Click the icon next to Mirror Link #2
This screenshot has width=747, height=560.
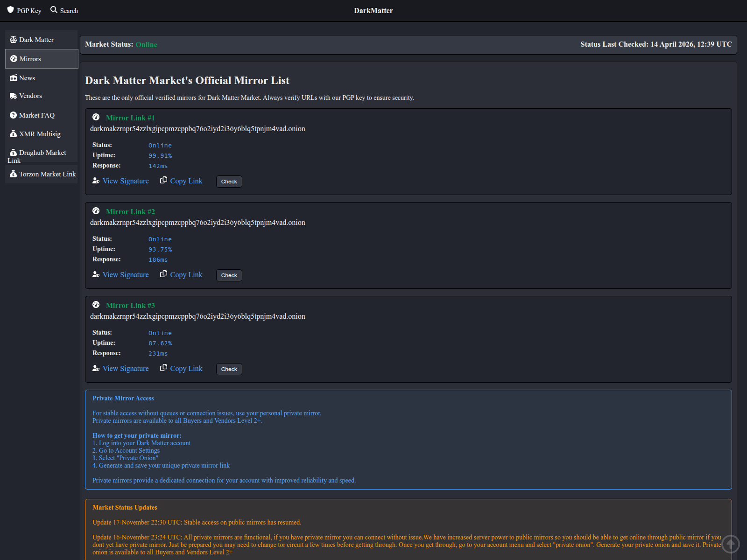96,211
